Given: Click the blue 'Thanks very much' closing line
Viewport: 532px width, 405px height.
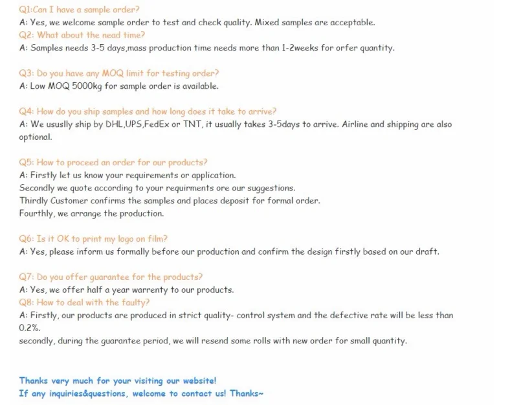Looking at the screenshot, I should [x=117, y=380].
